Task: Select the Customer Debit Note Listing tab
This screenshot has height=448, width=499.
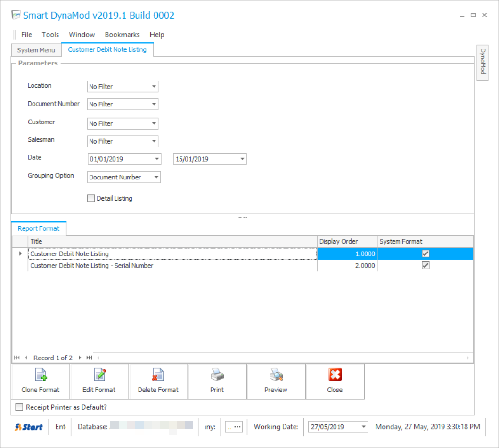Action: coord(107,49)
